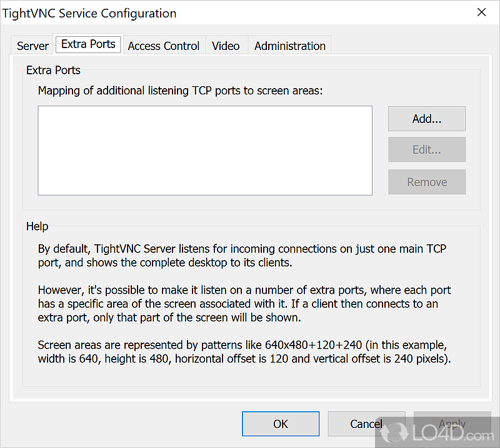Click the Add... button
This screenshot has width=500, height=448.
tap(427, 119)
